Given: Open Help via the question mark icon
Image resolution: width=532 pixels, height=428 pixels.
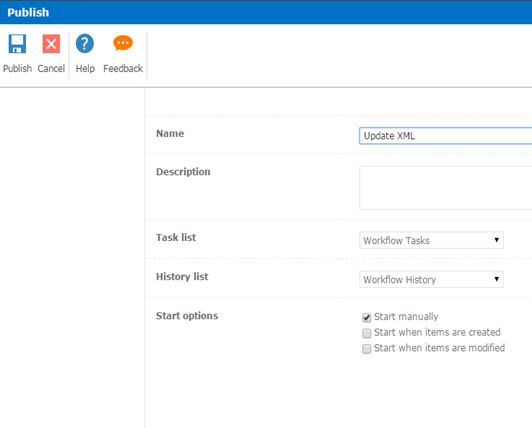Looking at the screenshot, I should coord(85,43).
